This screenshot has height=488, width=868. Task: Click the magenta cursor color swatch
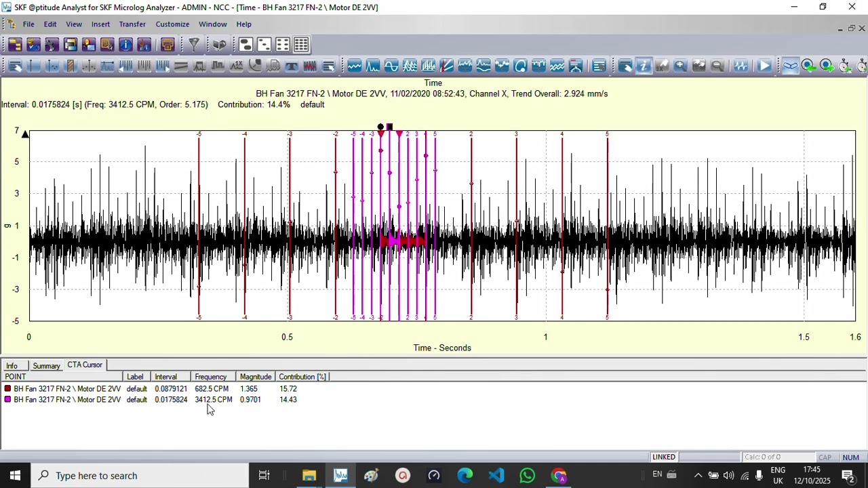point(7,399)
